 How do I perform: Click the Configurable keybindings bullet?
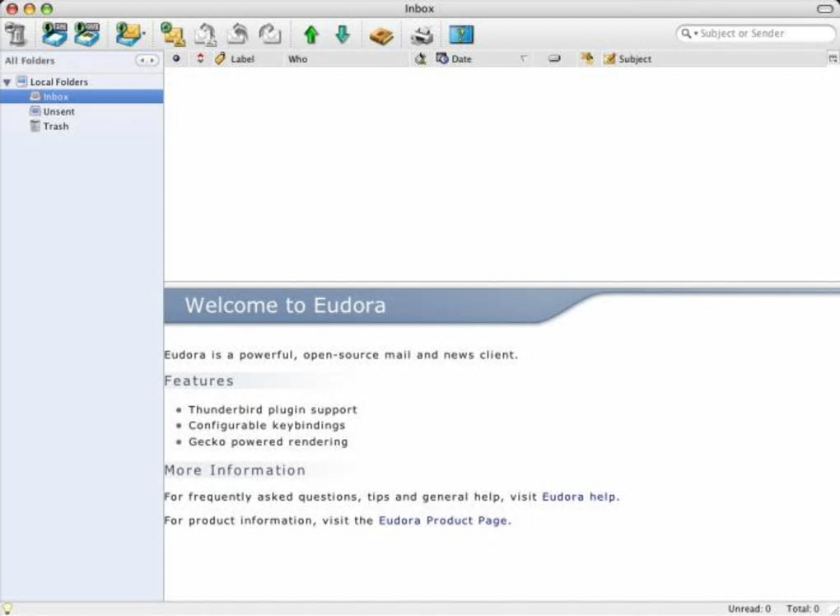click(x=267, y=425)
